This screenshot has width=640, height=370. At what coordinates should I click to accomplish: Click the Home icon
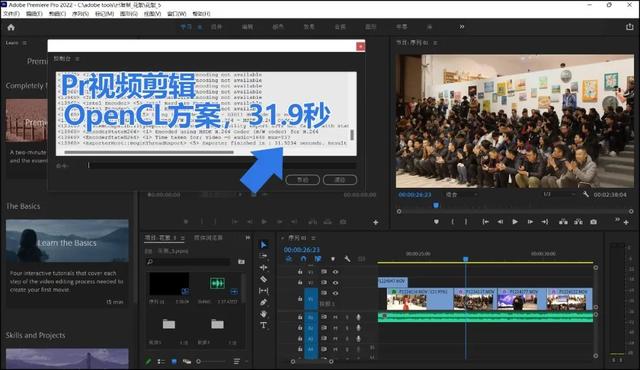[11, 27]
